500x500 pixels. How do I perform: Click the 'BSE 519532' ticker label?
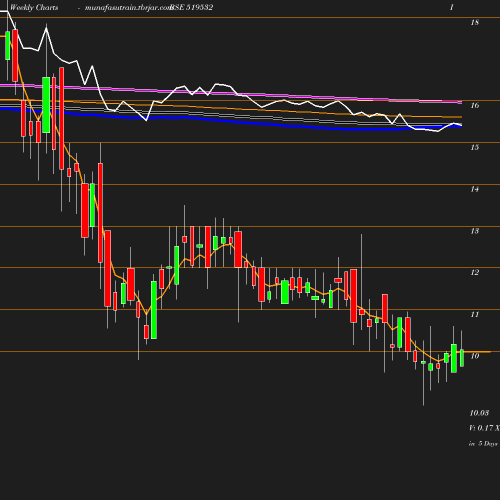coord(192,7)
